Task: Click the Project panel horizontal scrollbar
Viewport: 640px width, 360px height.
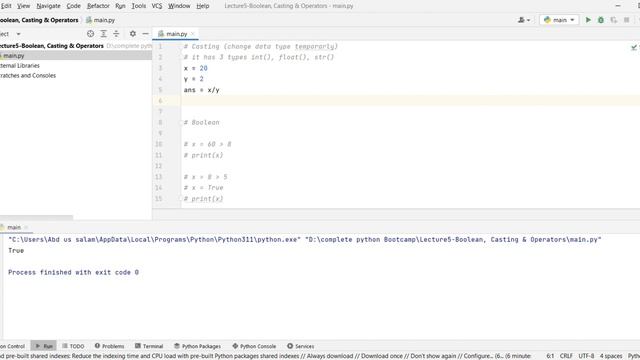Action: pyautogui.click(x=36, y=218)
